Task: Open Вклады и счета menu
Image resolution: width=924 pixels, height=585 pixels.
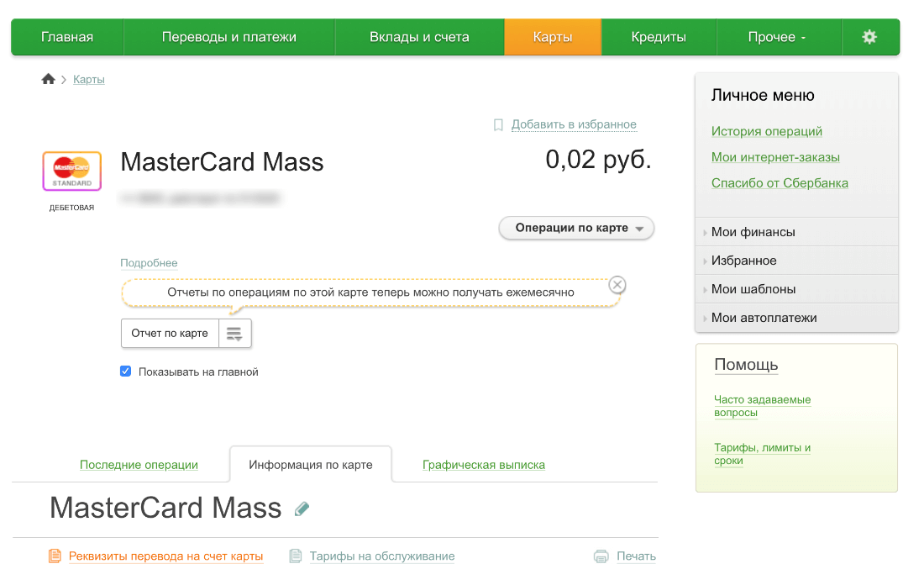Action: 419,37
